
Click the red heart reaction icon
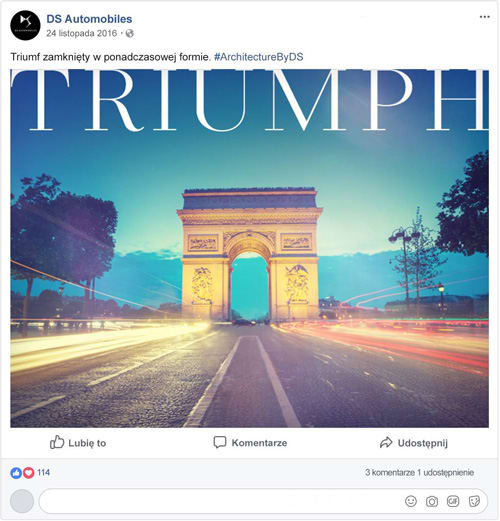coord(29,473)
